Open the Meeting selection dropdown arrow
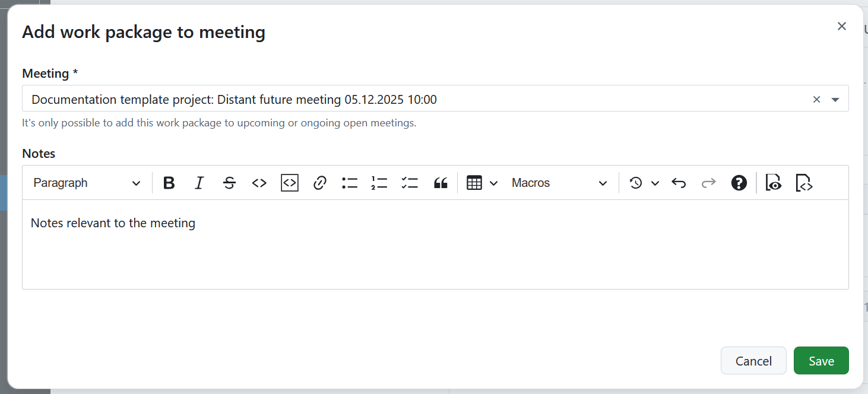 click(x=836, y=99)
